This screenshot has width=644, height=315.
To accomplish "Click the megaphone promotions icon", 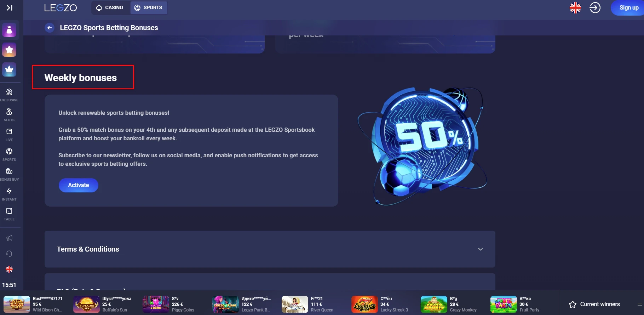I will [9, 238].
